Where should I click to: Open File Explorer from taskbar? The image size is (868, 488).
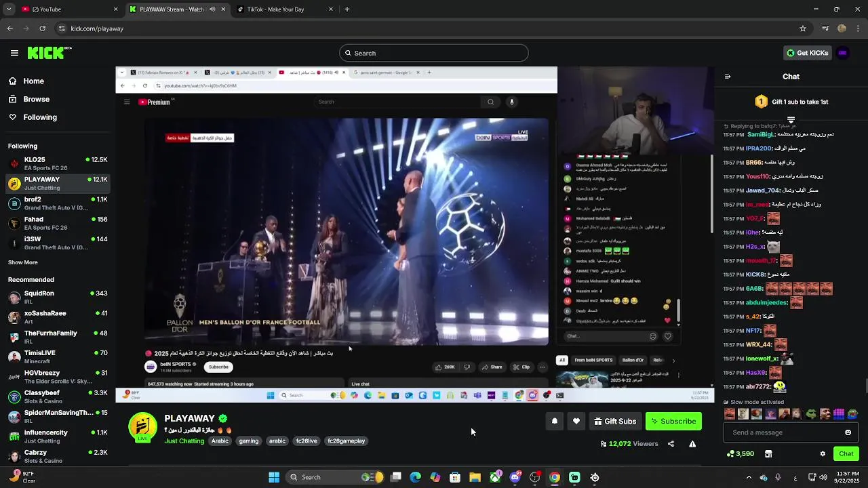click(x=475, y=478)
